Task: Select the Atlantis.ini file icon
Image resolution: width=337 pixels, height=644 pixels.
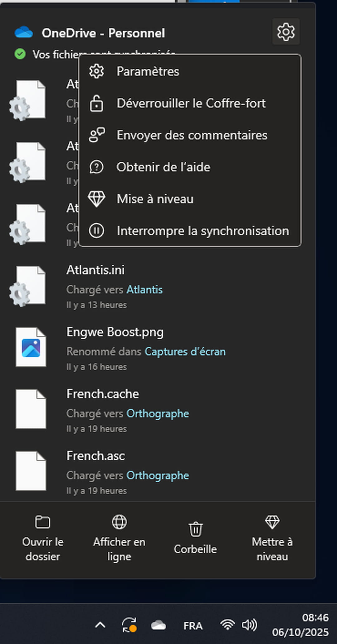Action: 29,285
